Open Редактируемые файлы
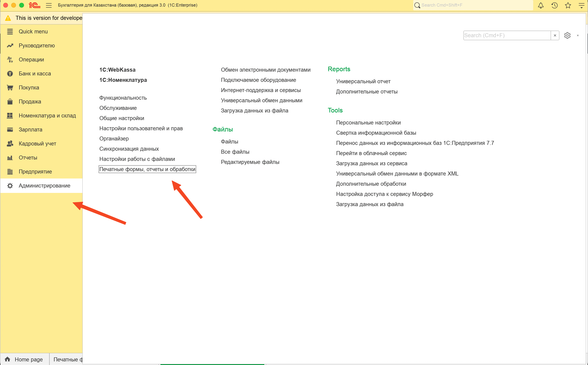Image resolution: width=588 pixels, height=365 pixels. pyautogui.click(x=250, y=162)
